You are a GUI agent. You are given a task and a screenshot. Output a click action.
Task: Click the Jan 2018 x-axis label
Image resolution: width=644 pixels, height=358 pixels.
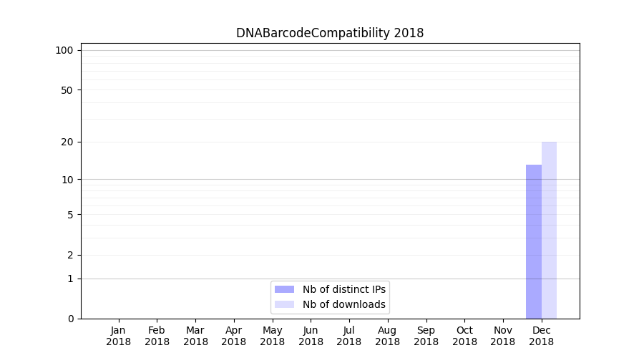pyautogui.click(x=118, y=336)
